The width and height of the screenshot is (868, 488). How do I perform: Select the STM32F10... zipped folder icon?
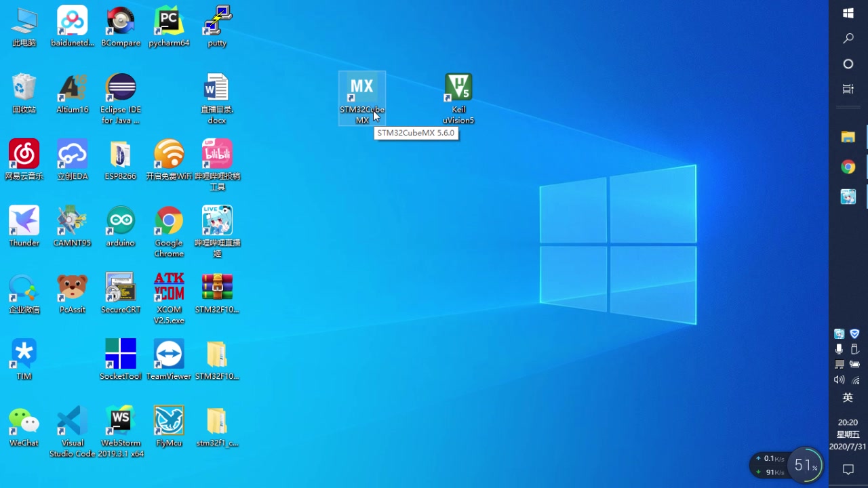pos(217,360)
